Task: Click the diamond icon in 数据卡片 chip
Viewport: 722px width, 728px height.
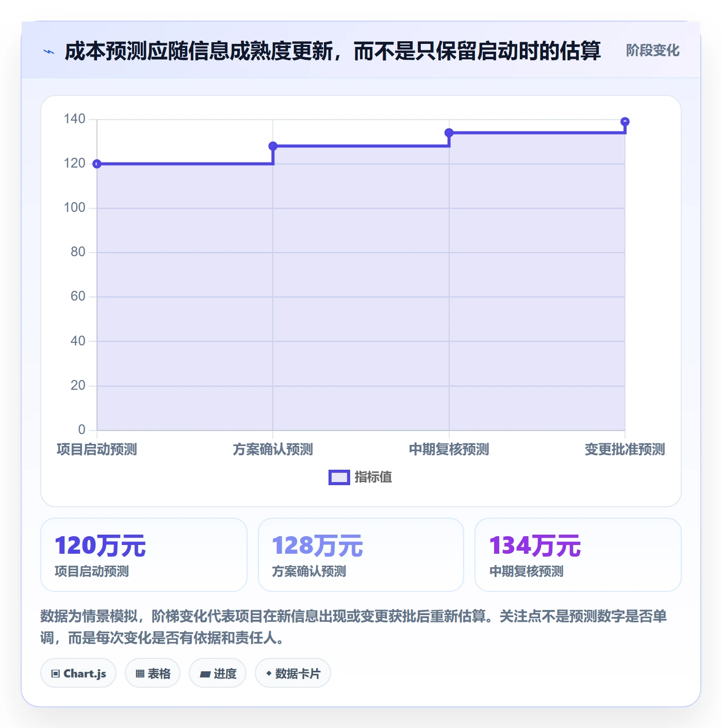Action: tap(269, 673)
